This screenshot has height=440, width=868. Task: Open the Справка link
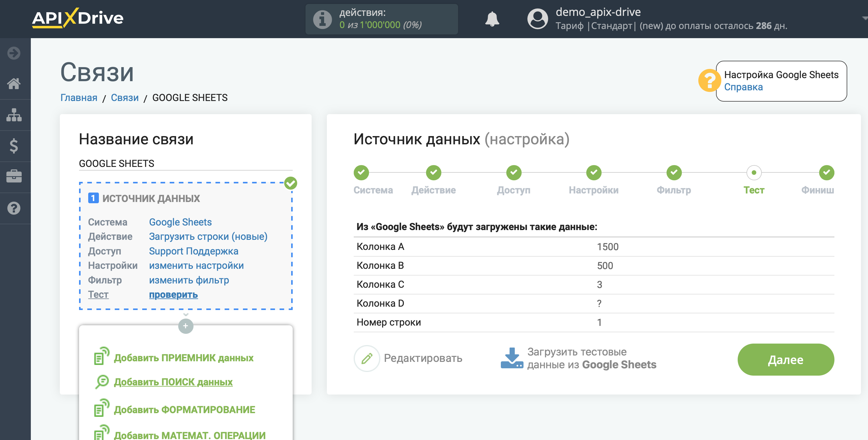pos(743,87)
